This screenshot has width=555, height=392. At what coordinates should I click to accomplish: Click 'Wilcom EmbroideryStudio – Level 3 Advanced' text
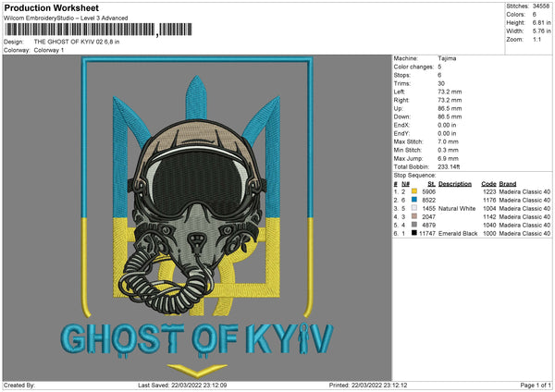[x=66, y=18]
